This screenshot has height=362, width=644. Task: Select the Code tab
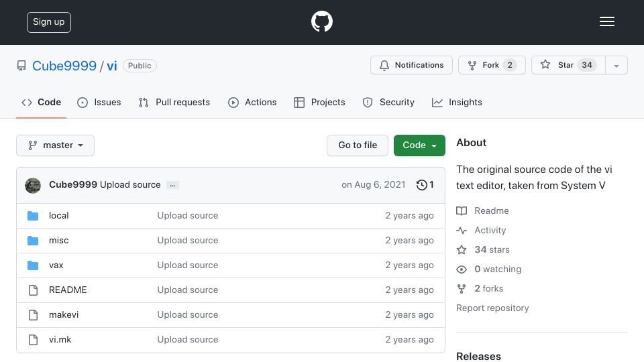(x=42, y=102)
